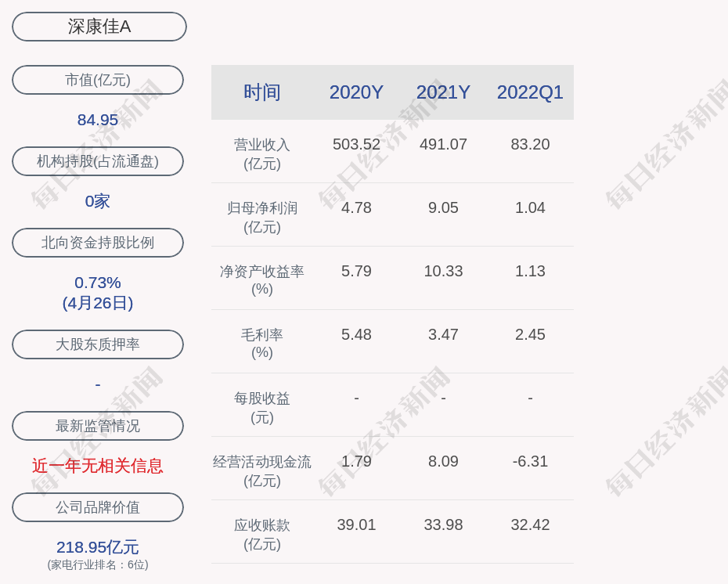Click cash flow value 8.09
The image size is (728, 584).
[x=443, y=461]
